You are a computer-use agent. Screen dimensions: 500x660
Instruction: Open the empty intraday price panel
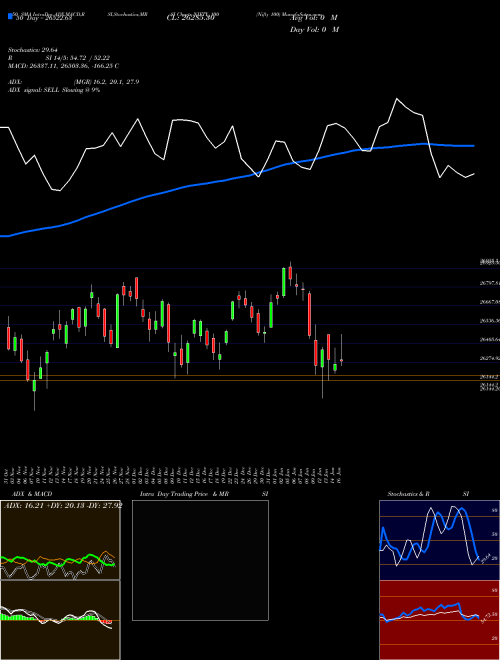pyautogui.click(x=200, y=560)
